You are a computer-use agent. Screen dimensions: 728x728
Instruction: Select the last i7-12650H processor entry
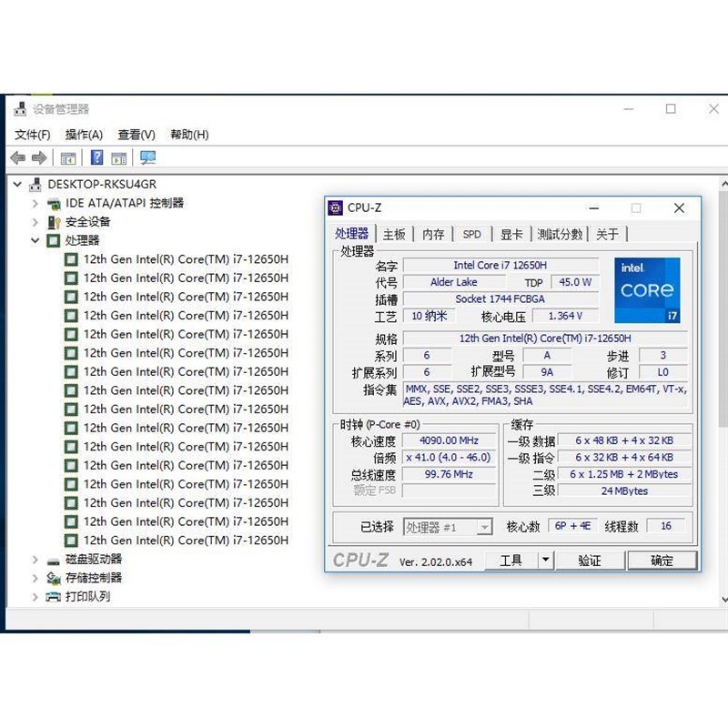pyautogui.click(x=177, y=541)
